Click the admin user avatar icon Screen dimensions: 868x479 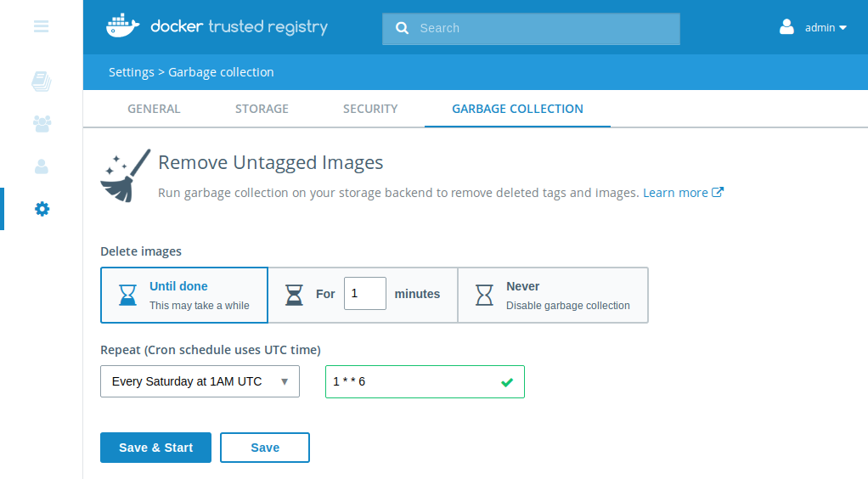tap(786, 27)
